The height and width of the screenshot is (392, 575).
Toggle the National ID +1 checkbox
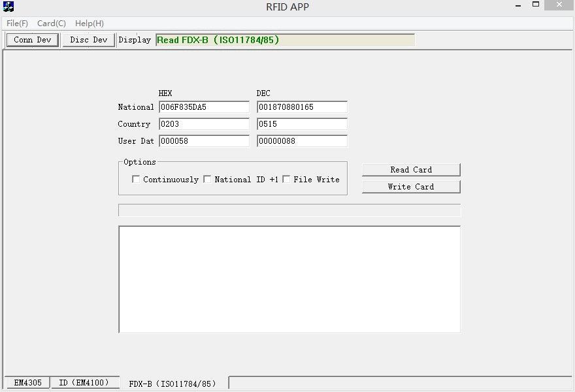point(207,180)
